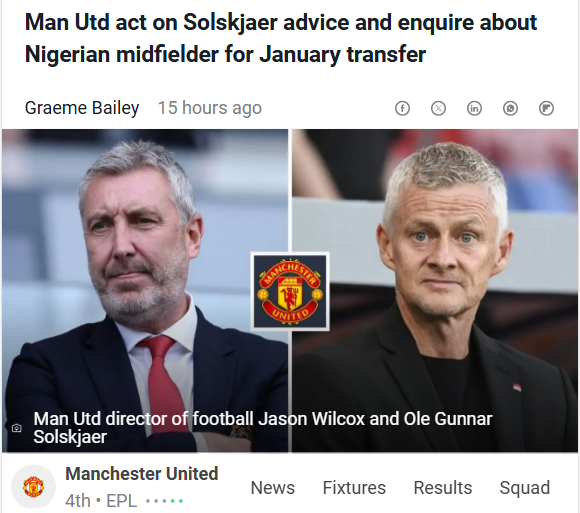Click the 4th EPL league position
The image size is (580, 513).
(101, 501)
